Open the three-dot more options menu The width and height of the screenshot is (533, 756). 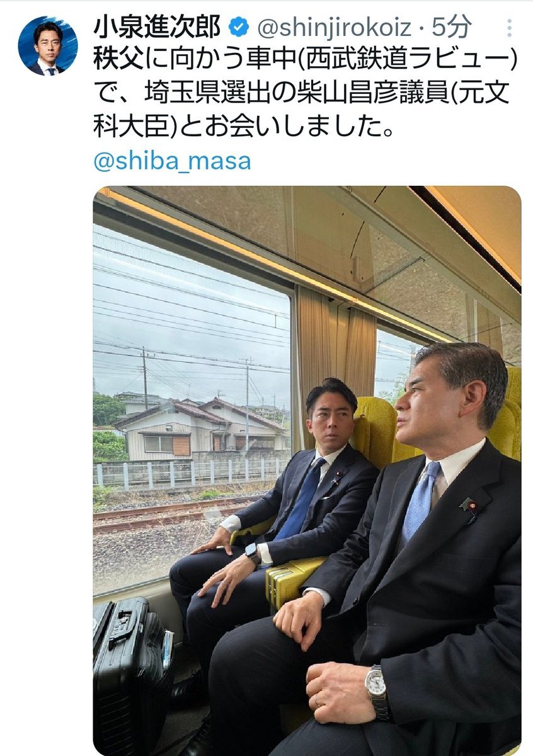coord(509,28)
